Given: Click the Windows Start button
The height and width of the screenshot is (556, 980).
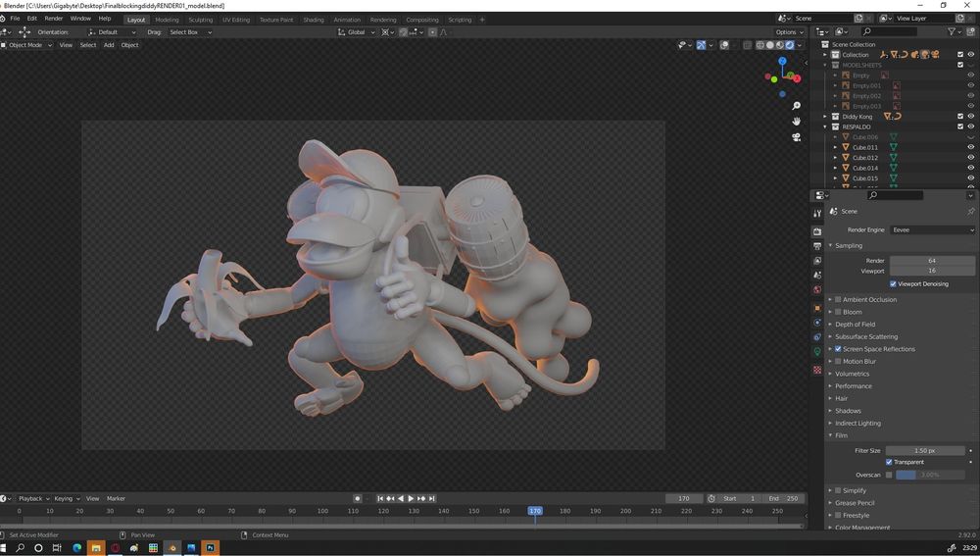Looking at the screenshot, I should click(x=3, y=548).
